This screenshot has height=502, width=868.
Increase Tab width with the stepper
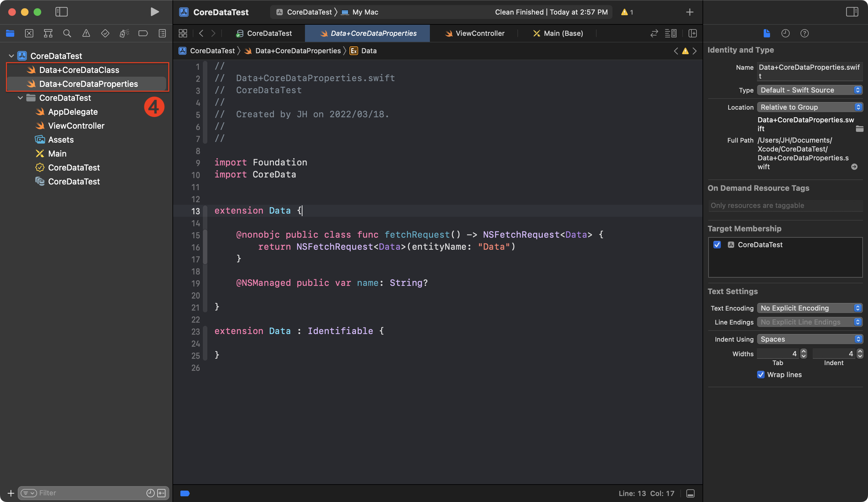click(804, 351)
